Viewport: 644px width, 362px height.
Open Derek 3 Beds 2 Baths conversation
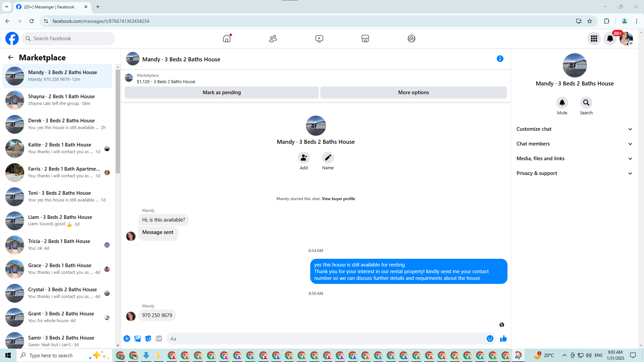pos(58,124)
